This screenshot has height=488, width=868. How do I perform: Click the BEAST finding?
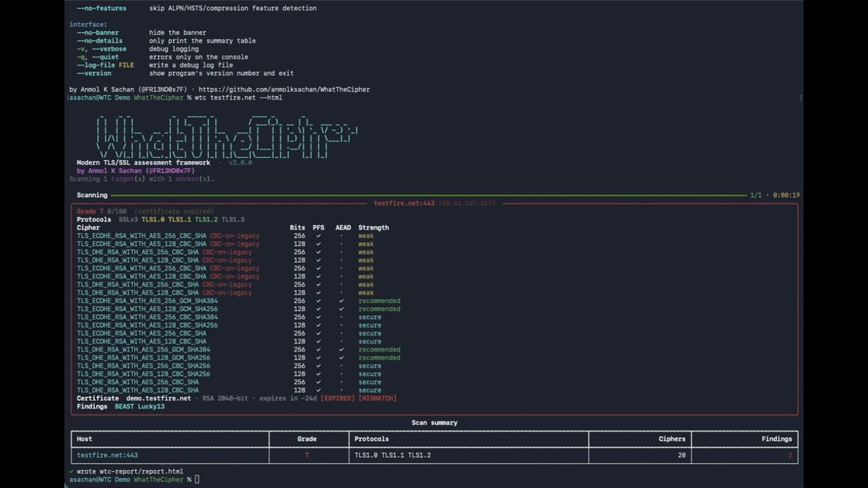tap(124, 407)
